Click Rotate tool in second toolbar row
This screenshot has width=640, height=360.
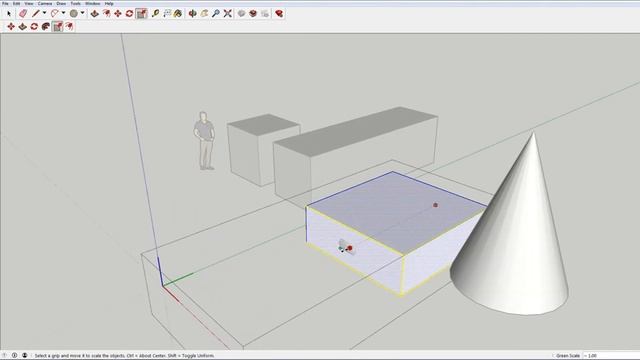coord(34,27)
